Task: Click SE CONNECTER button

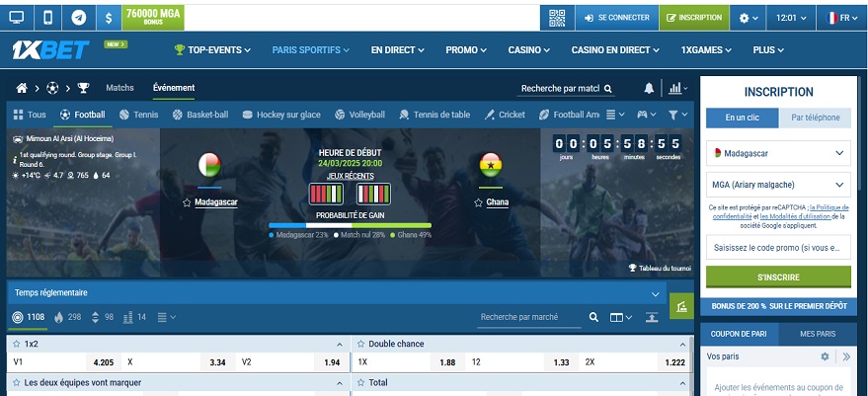Action: coord(616,18)
